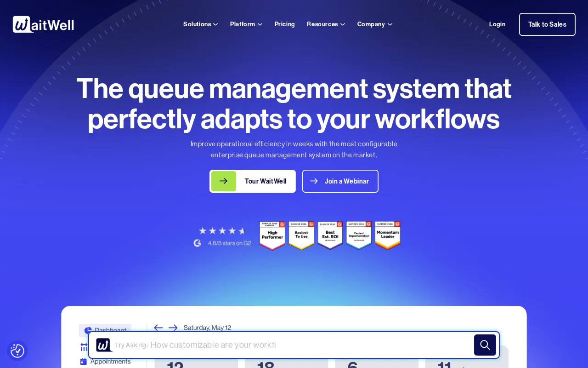Screen dimensions: 588x368
Task: Open the cookie consent preferences icon
Action: coord(17,351)
